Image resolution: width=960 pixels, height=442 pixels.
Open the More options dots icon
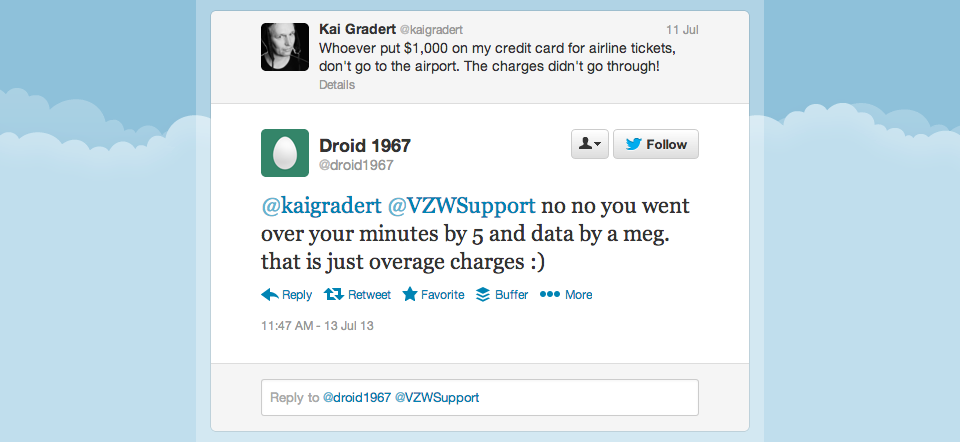pos(550,294)
